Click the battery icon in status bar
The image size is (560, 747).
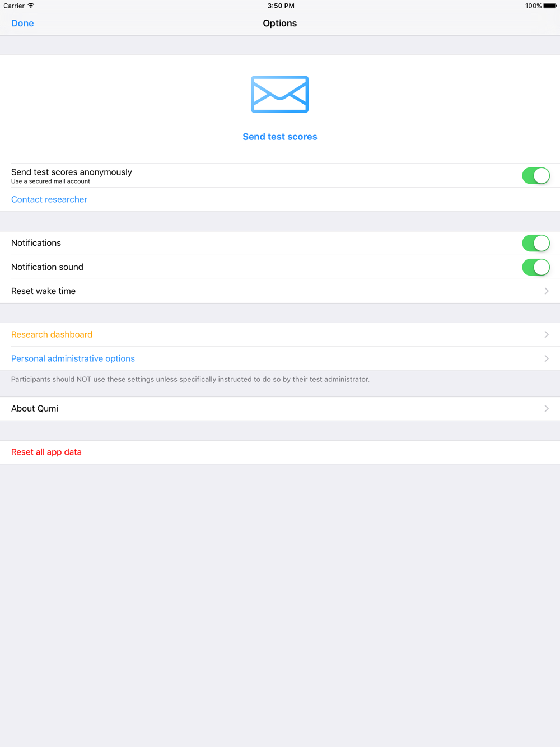pyautogui.click(x=550, y=6)
